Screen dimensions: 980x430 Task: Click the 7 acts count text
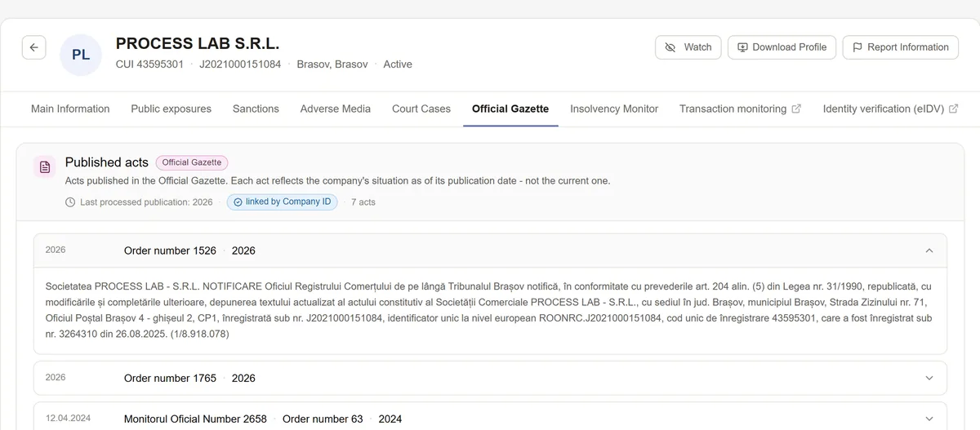(x=363, y=202)
